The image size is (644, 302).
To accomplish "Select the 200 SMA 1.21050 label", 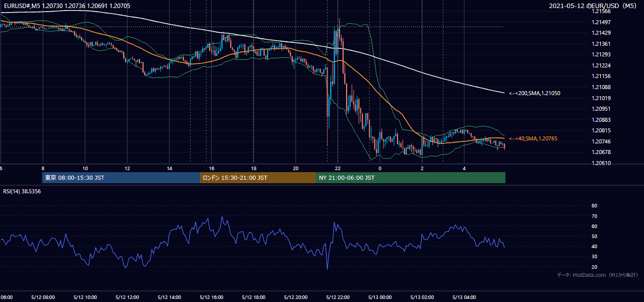I will [535, 93].
